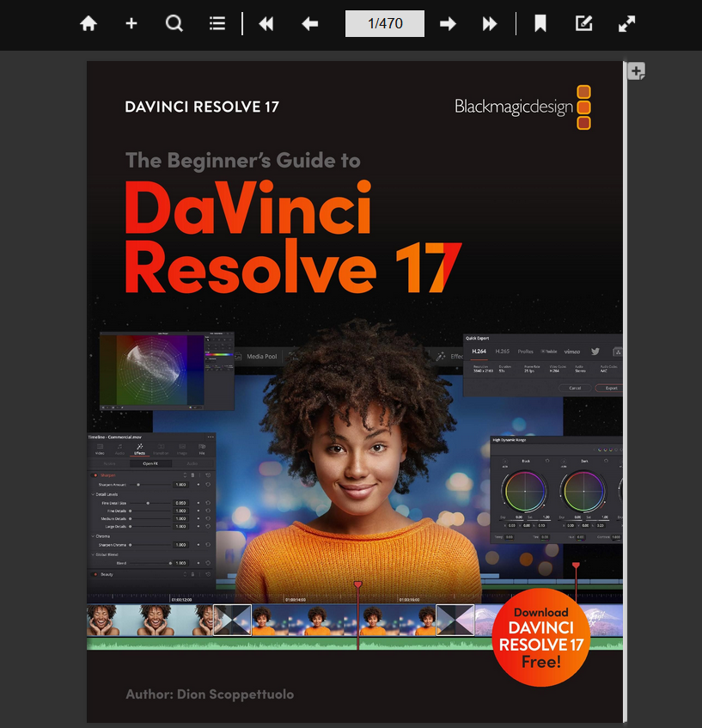Screen dimensions: 702x728
Task: Click the add note corner icon beside page
Action: [637, 71]
